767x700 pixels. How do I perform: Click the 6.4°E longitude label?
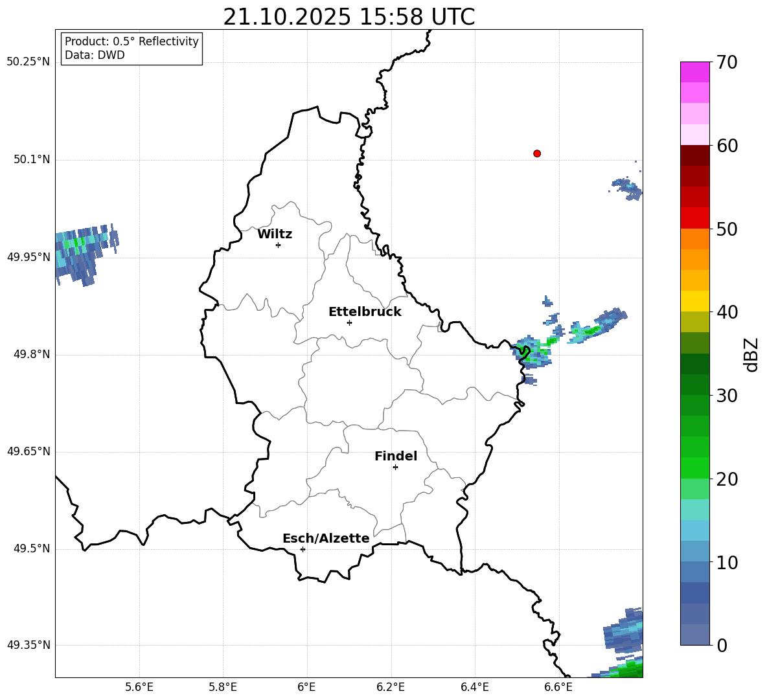coord(474,687)
